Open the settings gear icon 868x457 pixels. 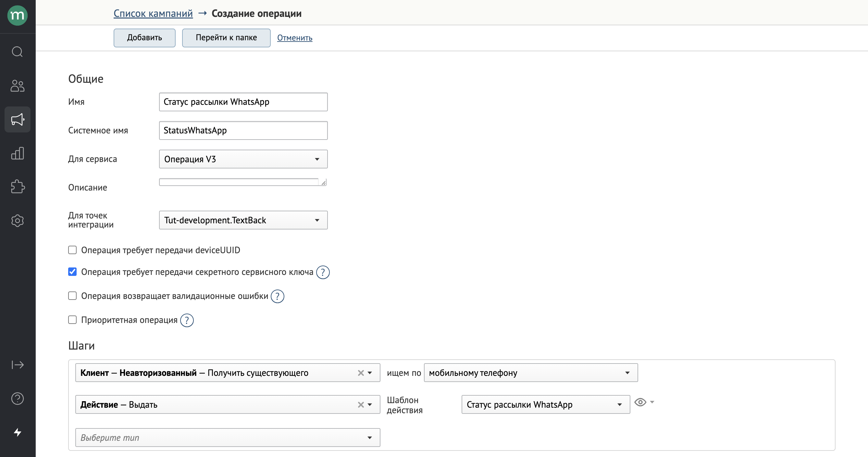pyautogui.click(x=18, y=220)
